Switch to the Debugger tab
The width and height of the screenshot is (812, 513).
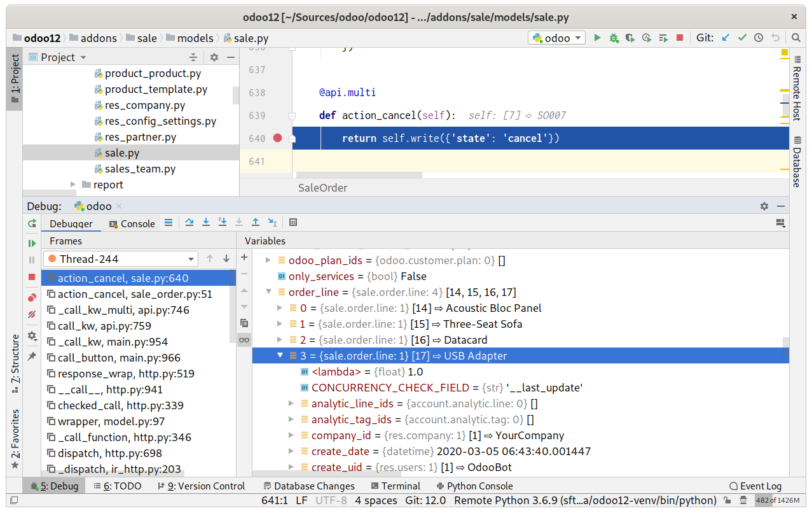(x=71, y=223)
